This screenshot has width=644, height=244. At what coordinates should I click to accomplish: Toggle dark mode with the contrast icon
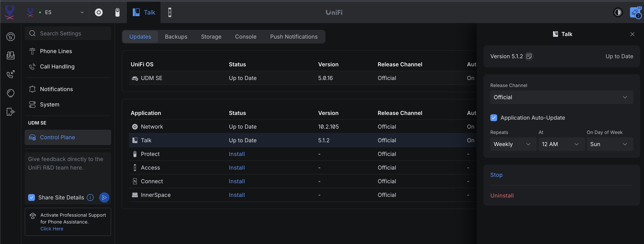point(618,12)
